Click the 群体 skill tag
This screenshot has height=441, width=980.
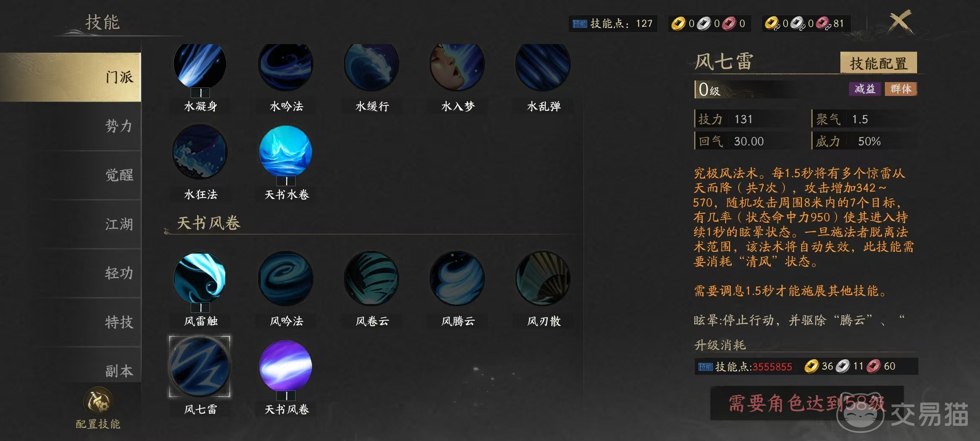tap(901, 89)
